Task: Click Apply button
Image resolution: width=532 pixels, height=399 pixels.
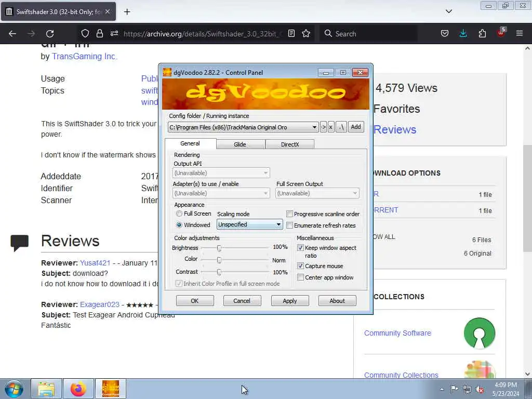Action: [x=290, y=301]
